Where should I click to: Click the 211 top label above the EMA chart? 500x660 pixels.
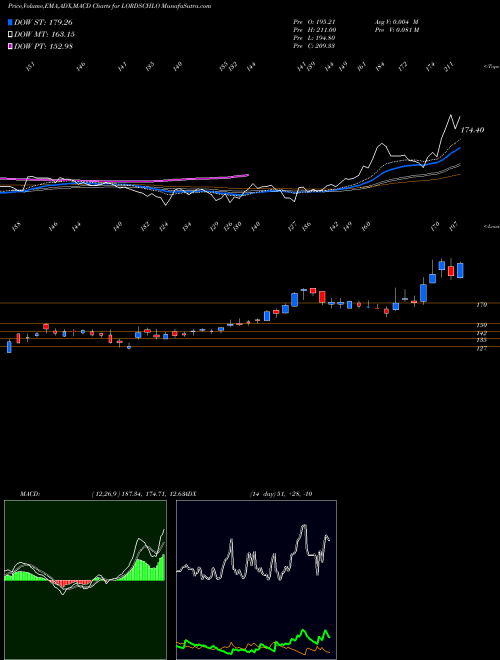[x=449, y=66]
